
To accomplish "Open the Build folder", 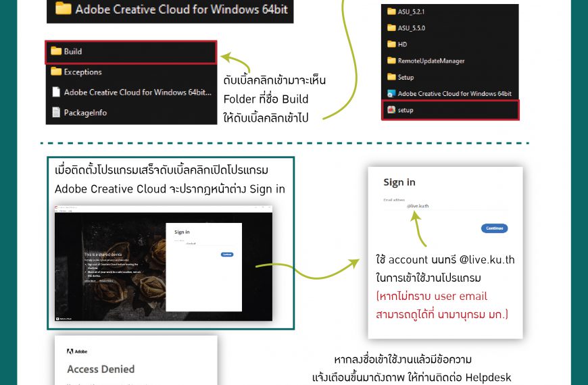I will tap(131, 52).
